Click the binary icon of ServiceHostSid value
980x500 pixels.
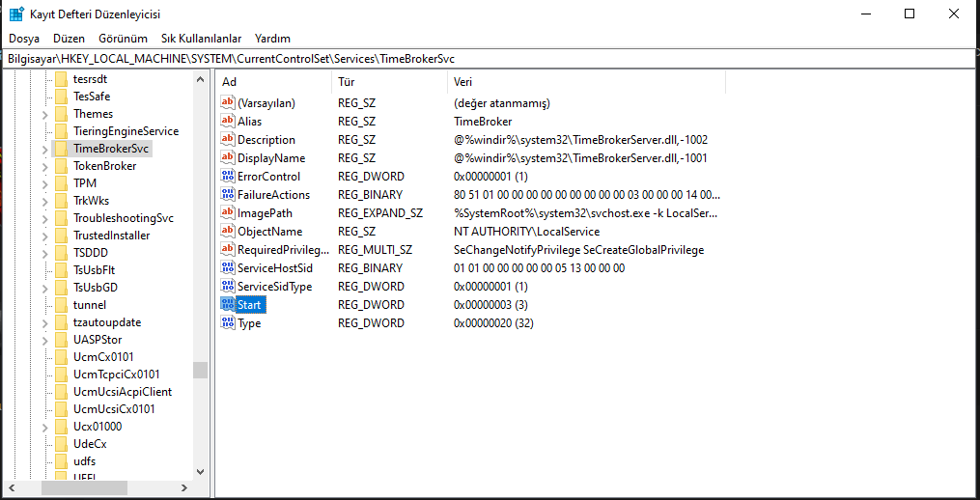(228, 268)
